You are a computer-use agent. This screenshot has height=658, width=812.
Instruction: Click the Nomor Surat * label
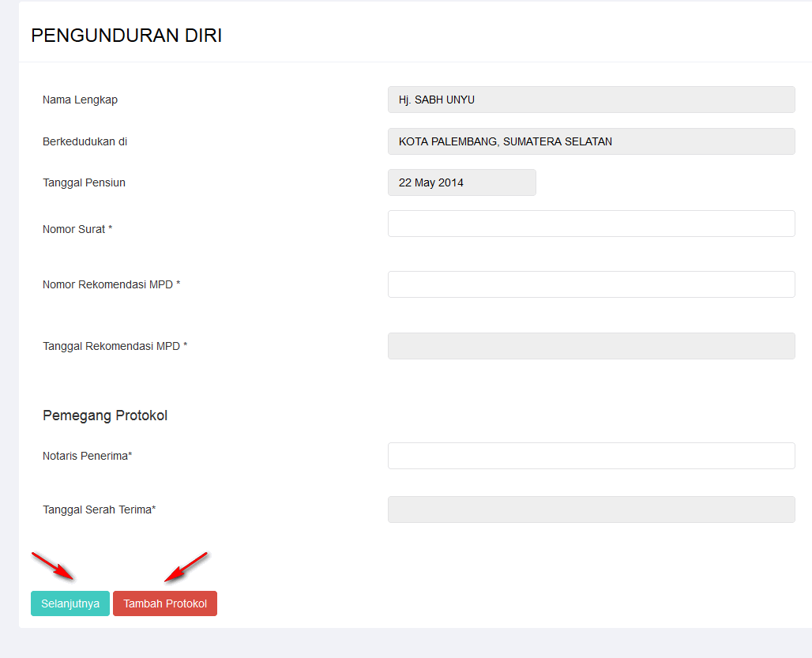click(77, 229)
